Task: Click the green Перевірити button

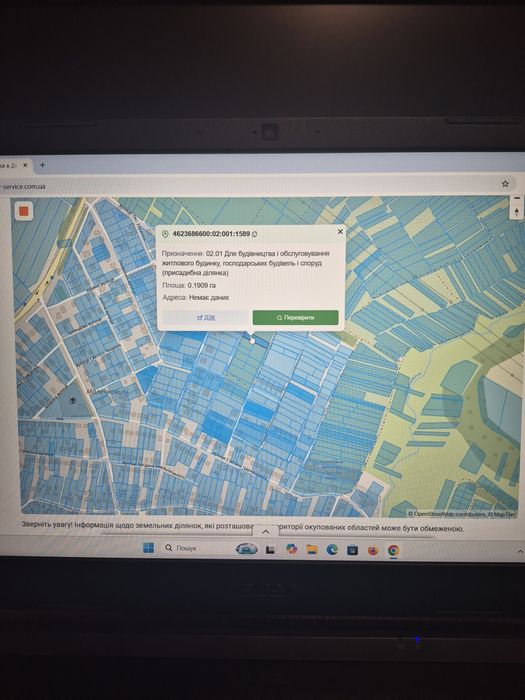Action: [296, 317]
